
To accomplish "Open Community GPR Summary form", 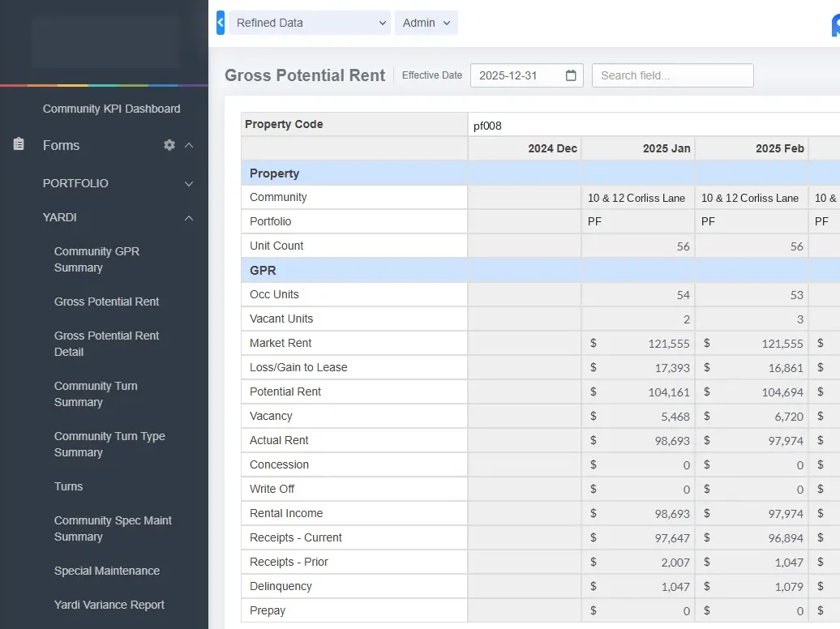I will (x=96, y=259).
